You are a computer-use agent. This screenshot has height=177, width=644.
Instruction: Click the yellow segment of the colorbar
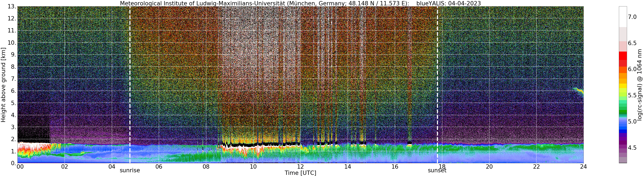pyautogui.click(x=623, y=86)
